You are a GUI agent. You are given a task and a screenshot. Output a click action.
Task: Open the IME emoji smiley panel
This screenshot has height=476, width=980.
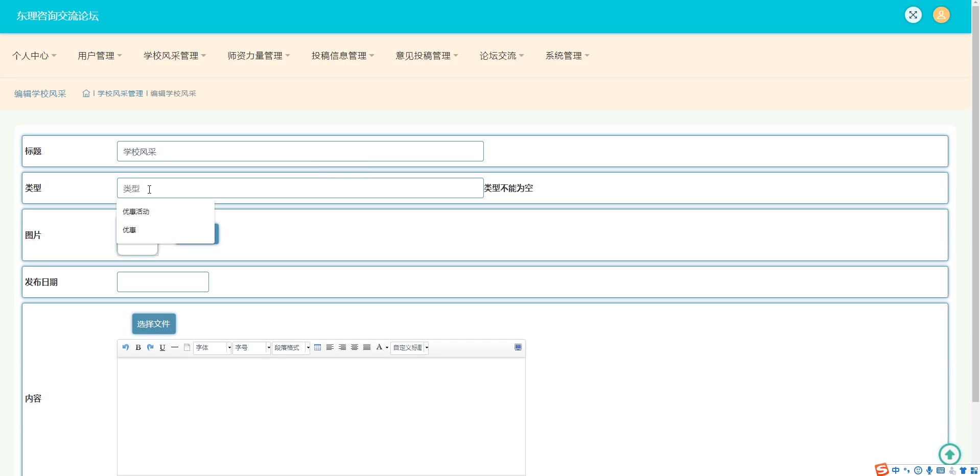pos(918,470)
